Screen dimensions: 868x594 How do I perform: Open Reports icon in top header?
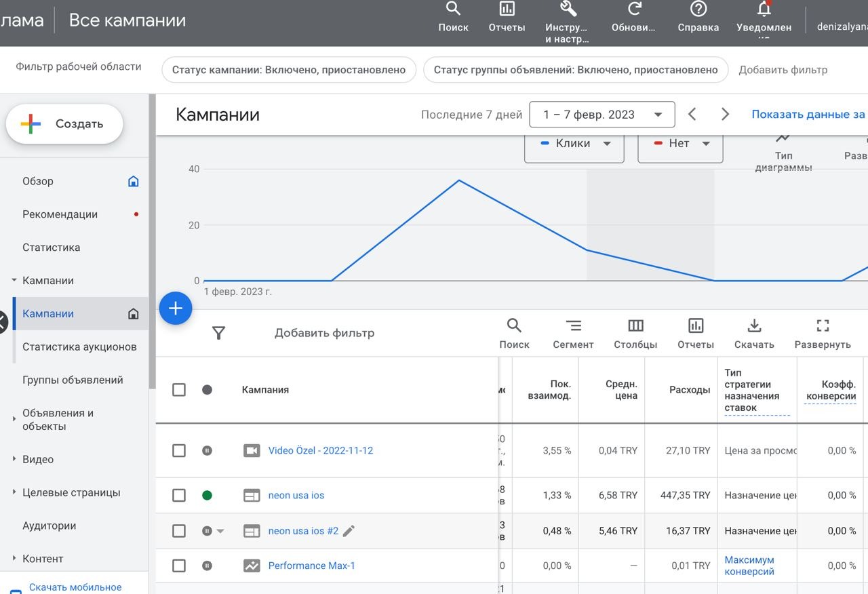click(x=507, y=9)
